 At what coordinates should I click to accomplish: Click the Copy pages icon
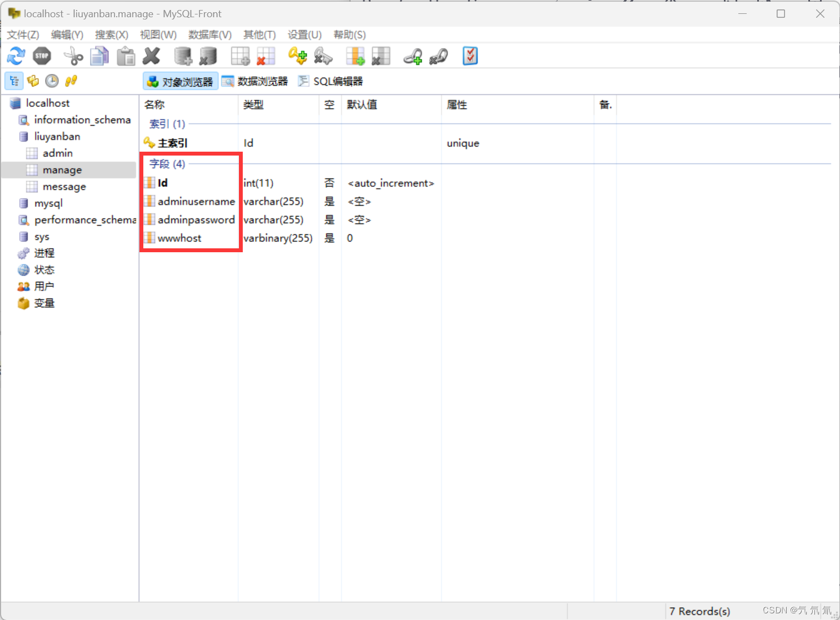(x=99, y=56)
